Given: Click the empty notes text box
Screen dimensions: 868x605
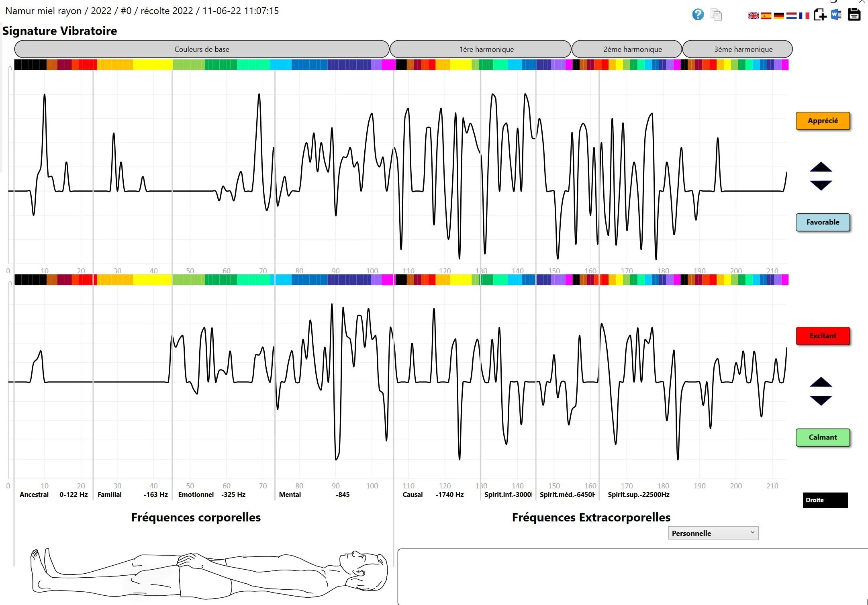Looking at the screenshot, I should pos(631,576).
